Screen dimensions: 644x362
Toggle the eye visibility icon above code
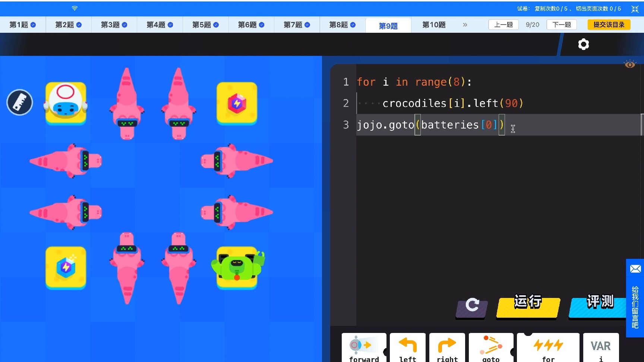coord(630,64)
